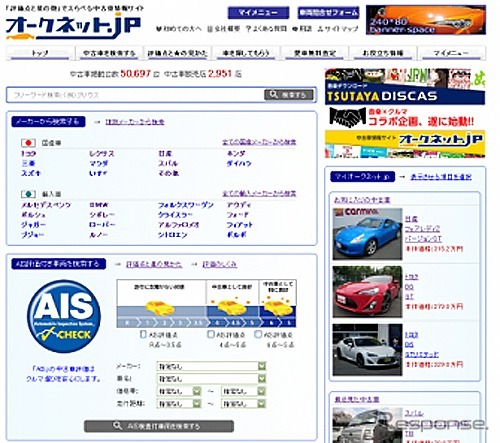Open the 車名 dropdown
This screenshot has width=500, height=443.
point(211,379)
